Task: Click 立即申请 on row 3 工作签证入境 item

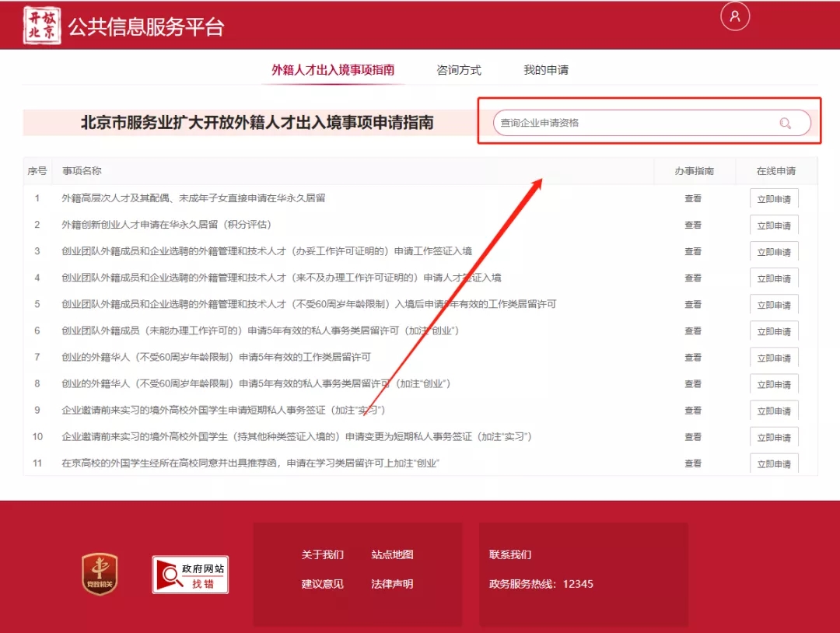Action: coord(774,251)
